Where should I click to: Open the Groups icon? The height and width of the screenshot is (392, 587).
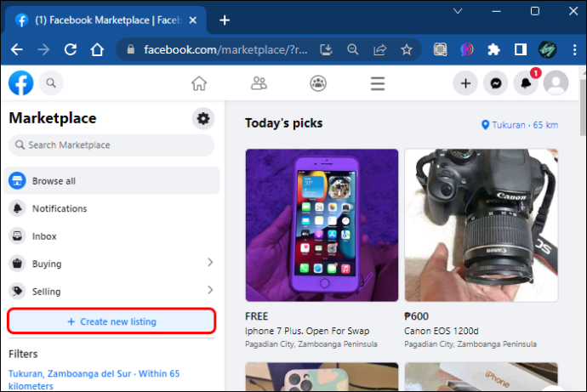point(318,83)
